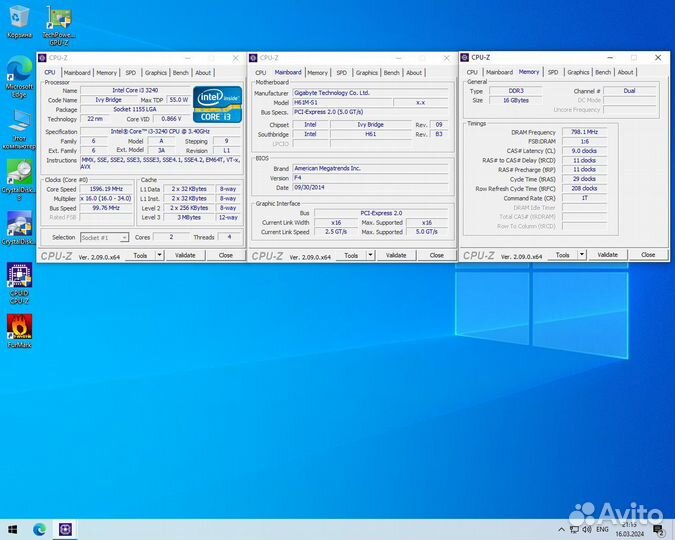Select the Mainboard tab in the right CPU-Z window
Image resolution: width=675 pixels, height=540 pixels.
(x=499, y=72)
